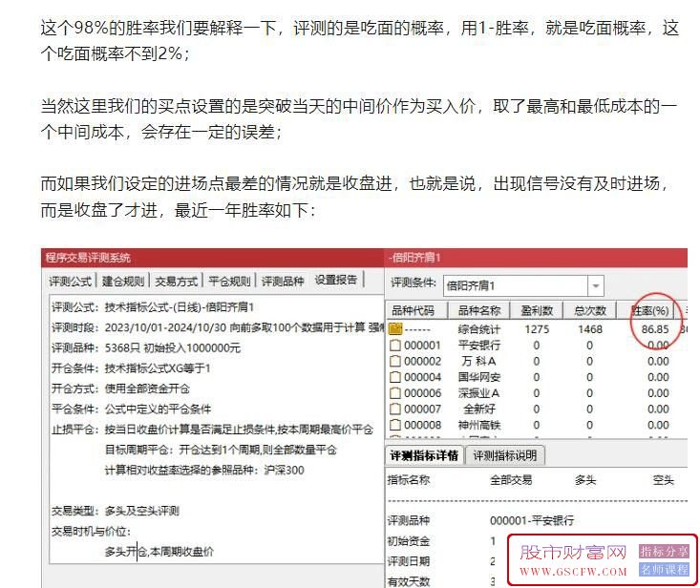This screenshot has width=700, height=588.
Task: Open the 评测指标详情 tab
Action: click(x=424, y=455)
